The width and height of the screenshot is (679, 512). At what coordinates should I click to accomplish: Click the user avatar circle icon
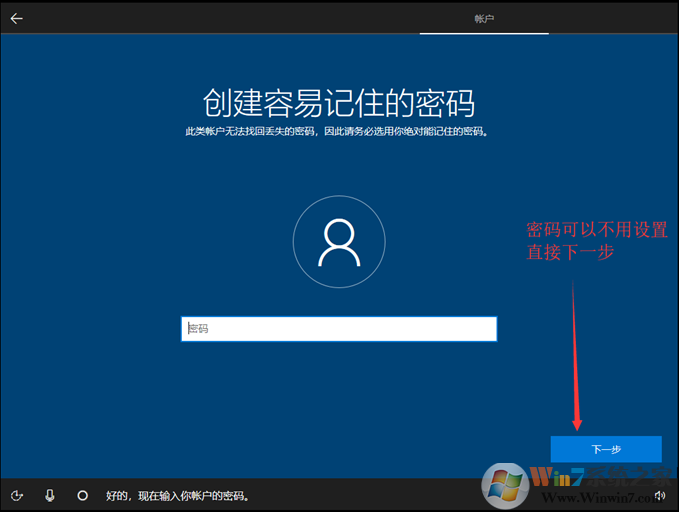point(339,242)
